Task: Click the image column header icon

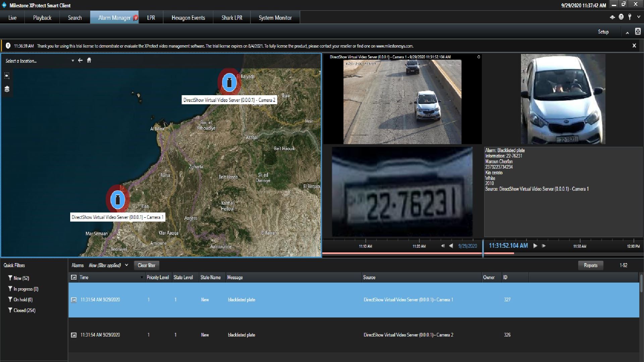Action: [x=74, y=277]
